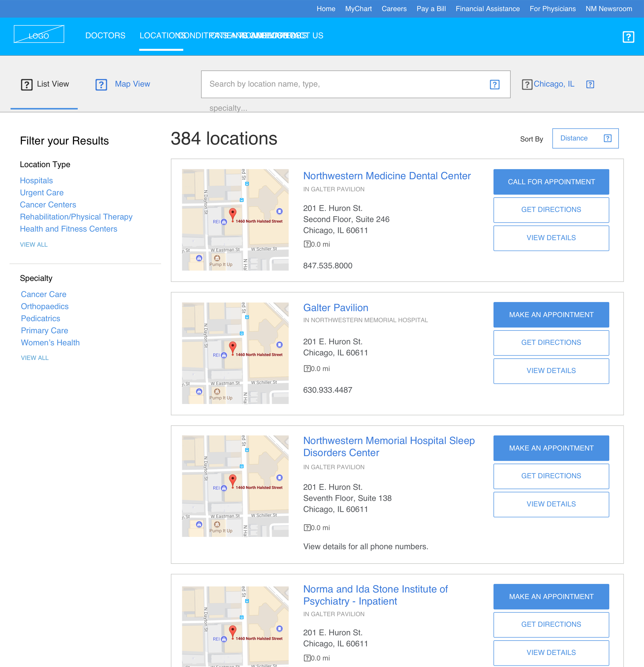Image resolution: width=644 pixels, height=667 pixels.
Task: Filter by Women's Health specialty
Action: (x=50, y=342)
